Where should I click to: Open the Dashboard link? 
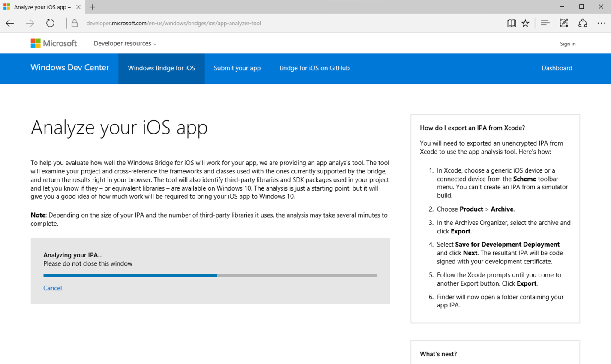(557, 68)
